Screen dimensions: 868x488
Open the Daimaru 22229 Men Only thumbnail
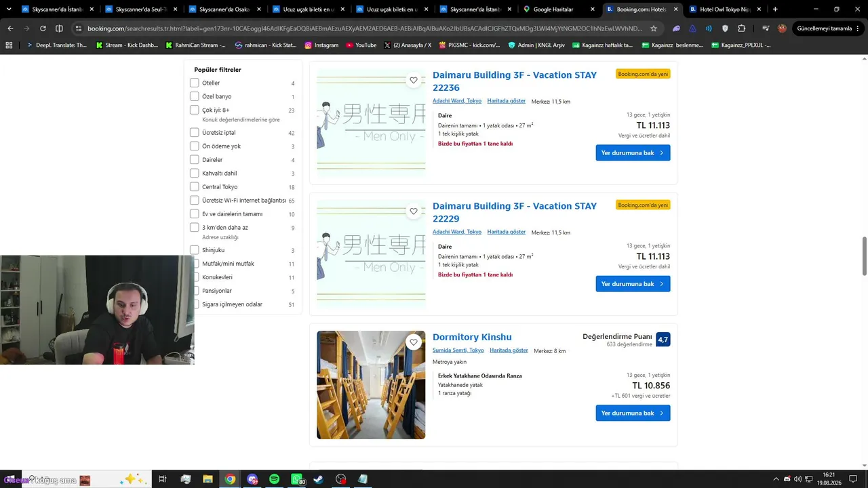pyautogui.click(x=371, y=254)
